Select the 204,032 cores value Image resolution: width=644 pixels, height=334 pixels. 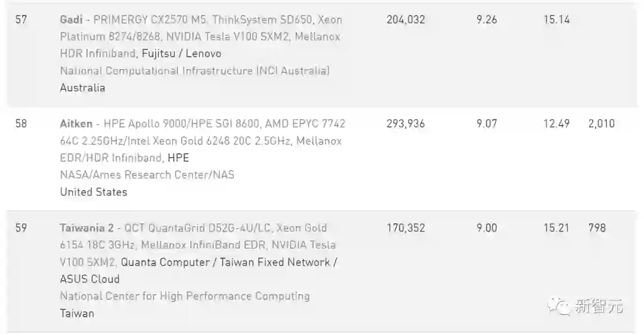405,20
